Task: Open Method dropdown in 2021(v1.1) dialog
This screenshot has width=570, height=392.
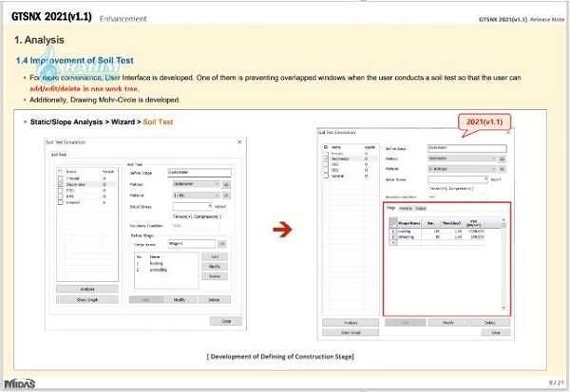Action: [x=462, y=159]
